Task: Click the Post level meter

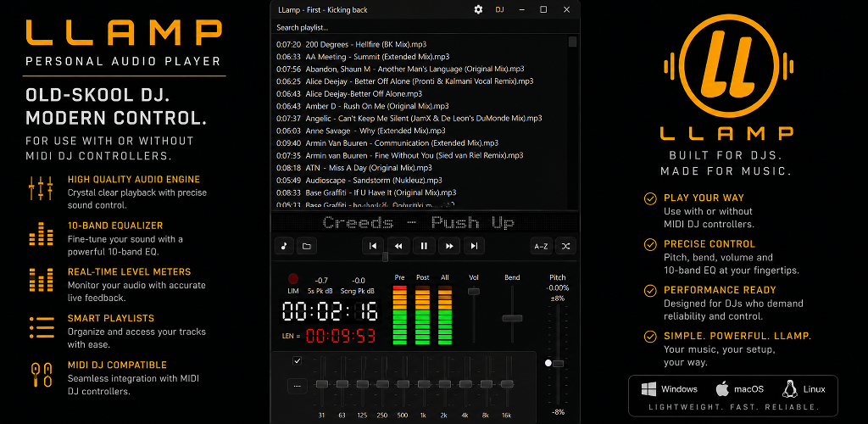Action: 422,315
